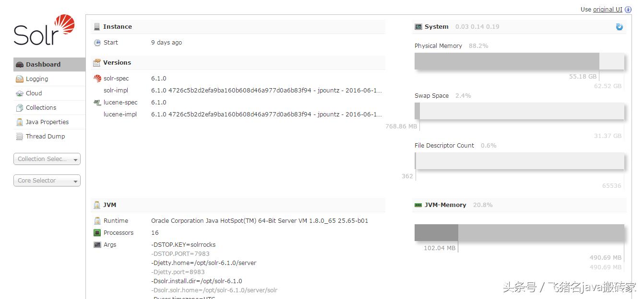The image size is (644, 299).
Task: Open the Collection Selector dropdown
Action: point(47,159)
